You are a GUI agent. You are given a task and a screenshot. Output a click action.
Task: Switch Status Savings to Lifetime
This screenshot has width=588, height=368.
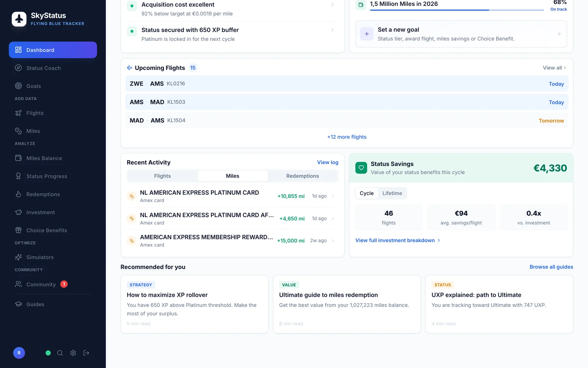pyautogui.click(x=392, y=193)
